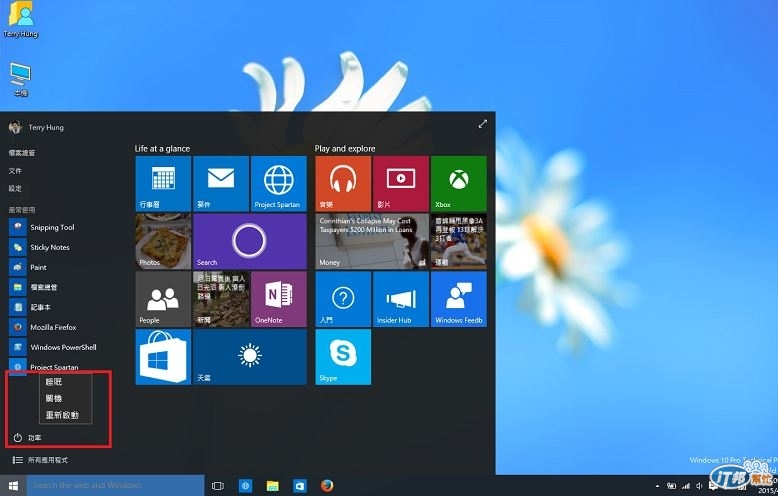Open the Windows Feedback tile

pos(458,299)
